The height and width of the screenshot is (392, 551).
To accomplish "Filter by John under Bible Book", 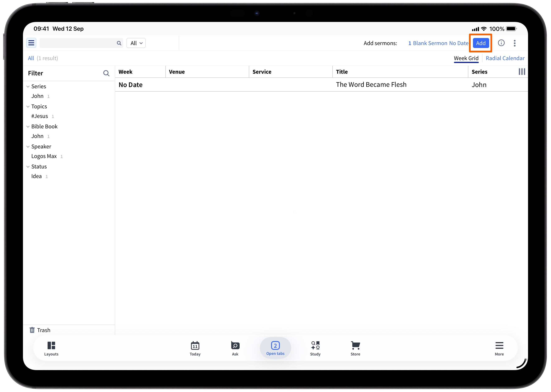I will pos(37,136).
